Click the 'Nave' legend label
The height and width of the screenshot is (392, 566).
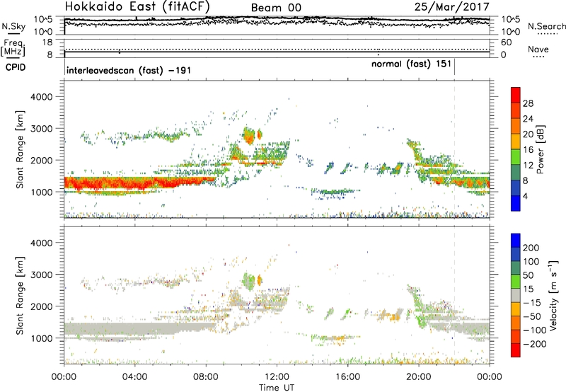[x=538, y=49]
